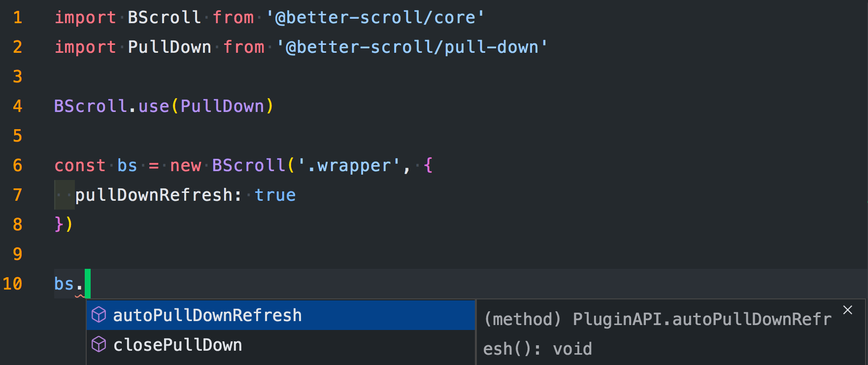Choose the autoPullDownRefresh suggestion

[280, 315]
